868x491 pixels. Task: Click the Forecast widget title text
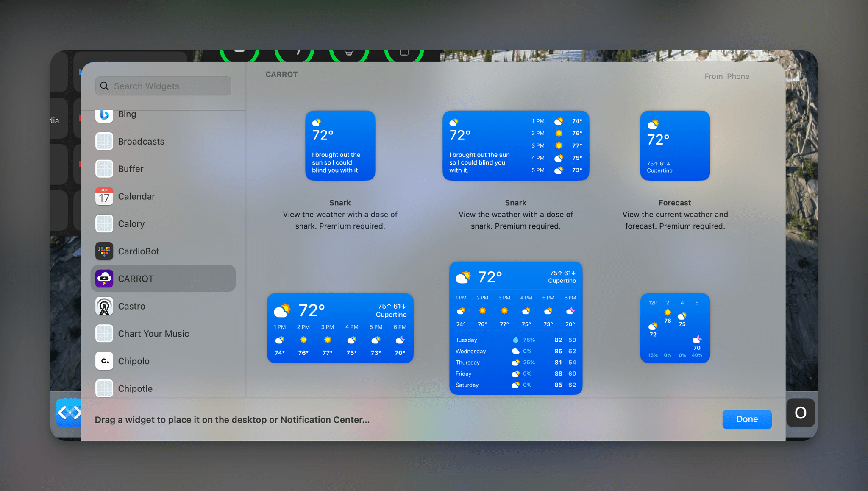coord(675,203)
